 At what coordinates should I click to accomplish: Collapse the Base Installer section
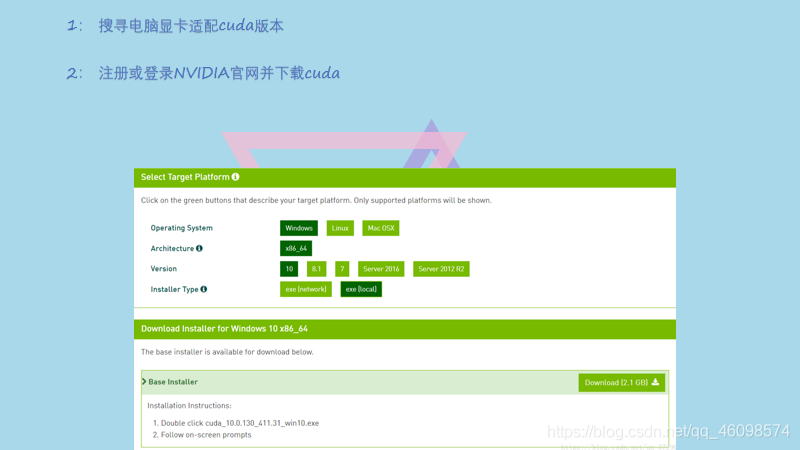click(144, 382)
